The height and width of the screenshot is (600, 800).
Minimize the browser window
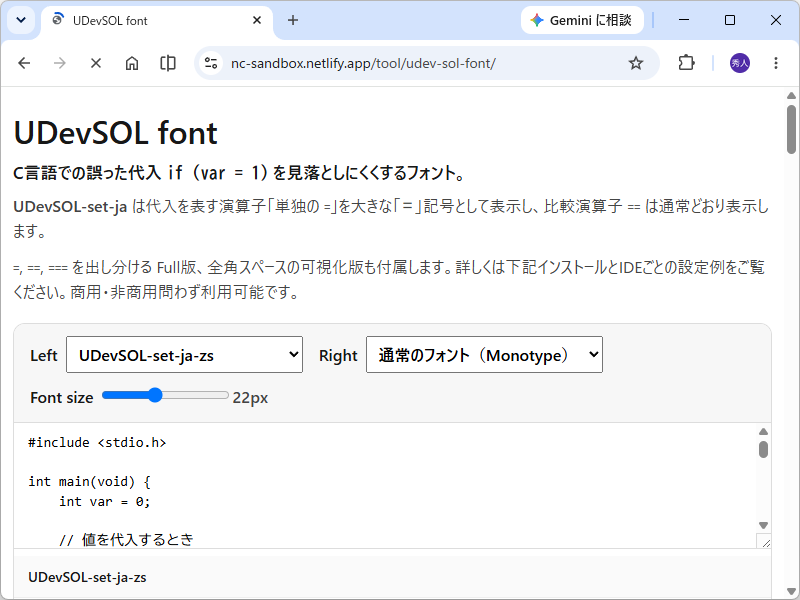(684, 20)
